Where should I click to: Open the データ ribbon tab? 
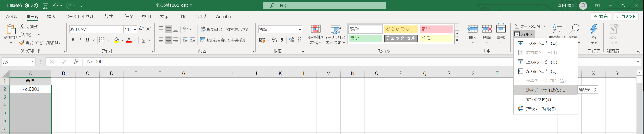tap(127, 17)
